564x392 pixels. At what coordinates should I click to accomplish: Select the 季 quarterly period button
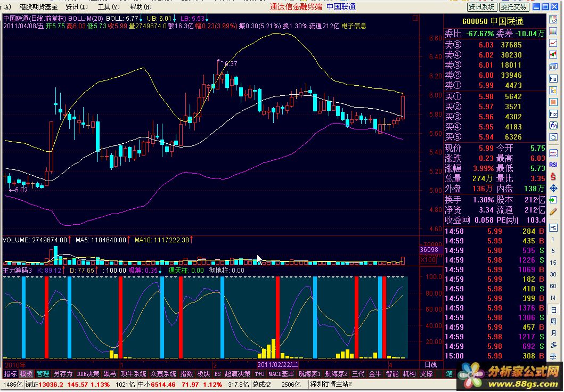553,356
